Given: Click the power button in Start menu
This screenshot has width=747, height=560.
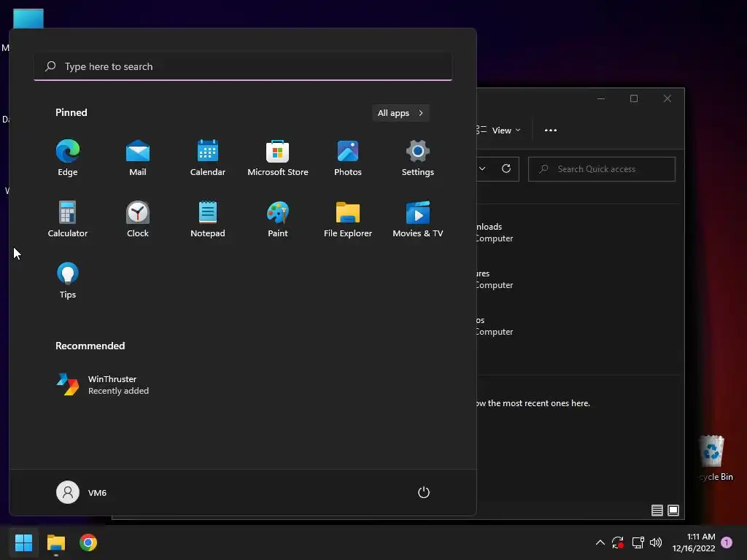Looking at the screenshot, I should [424, 492].
